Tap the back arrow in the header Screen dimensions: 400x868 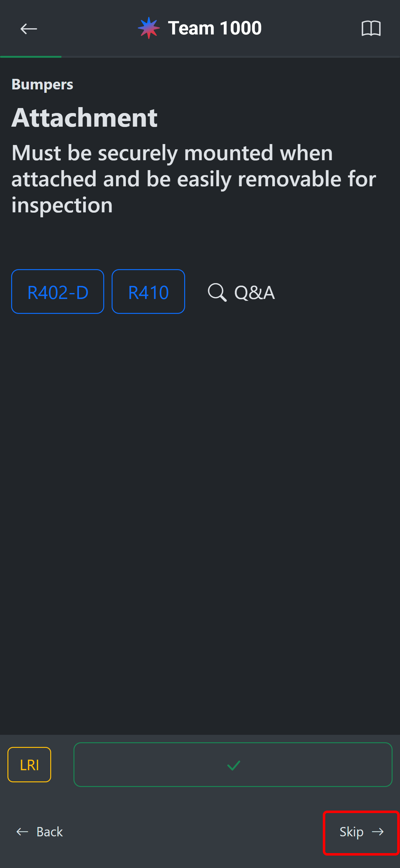pos(29,29)
